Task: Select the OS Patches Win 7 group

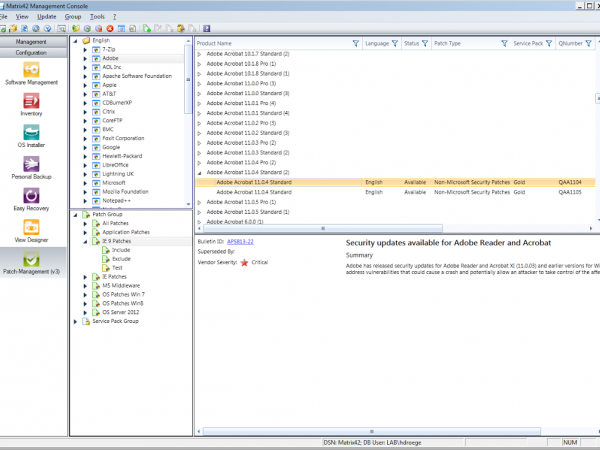Action: 124,294
